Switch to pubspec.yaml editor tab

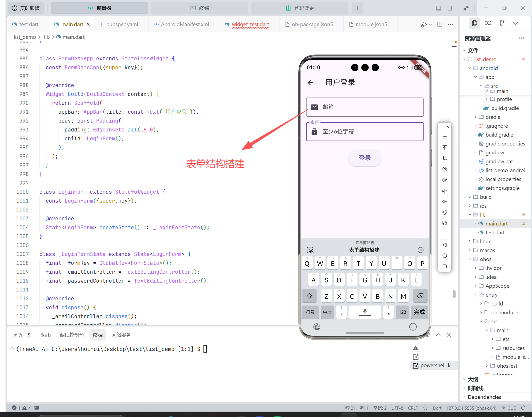point(122,24)
